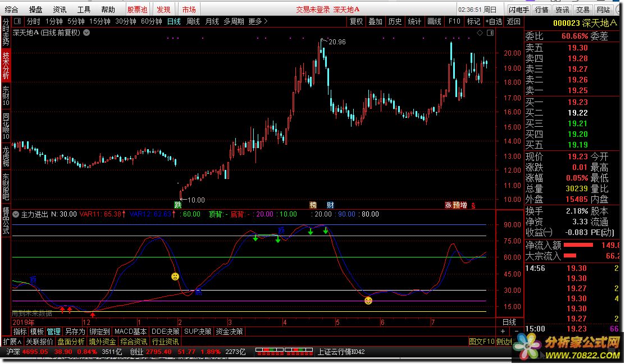625x364 pixels.
Task: Click the top-right 网站 button
Action: coord(603,10)
